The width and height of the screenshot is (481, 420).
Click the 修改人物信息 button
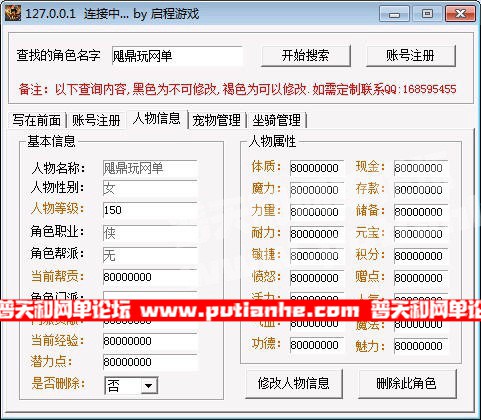point(294,383)
